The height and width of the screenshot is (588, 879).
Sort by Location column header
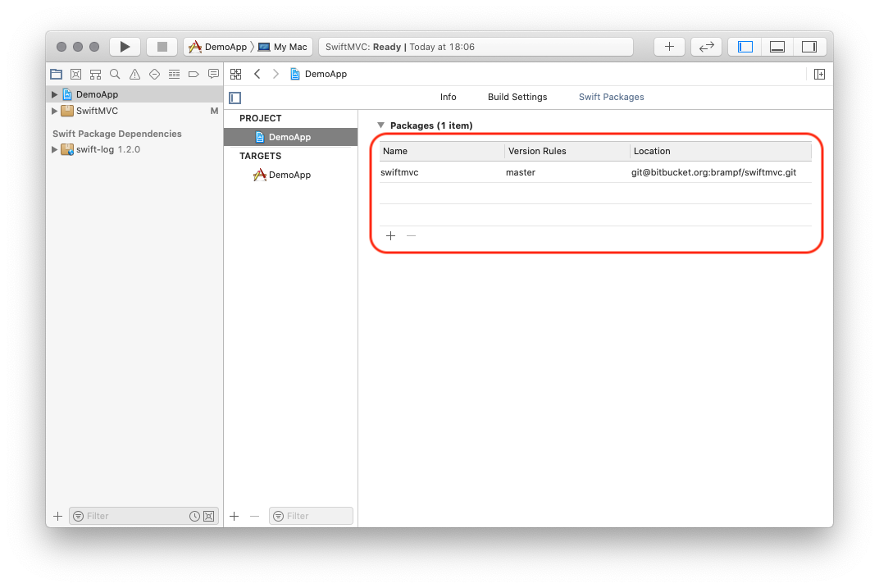721,152
